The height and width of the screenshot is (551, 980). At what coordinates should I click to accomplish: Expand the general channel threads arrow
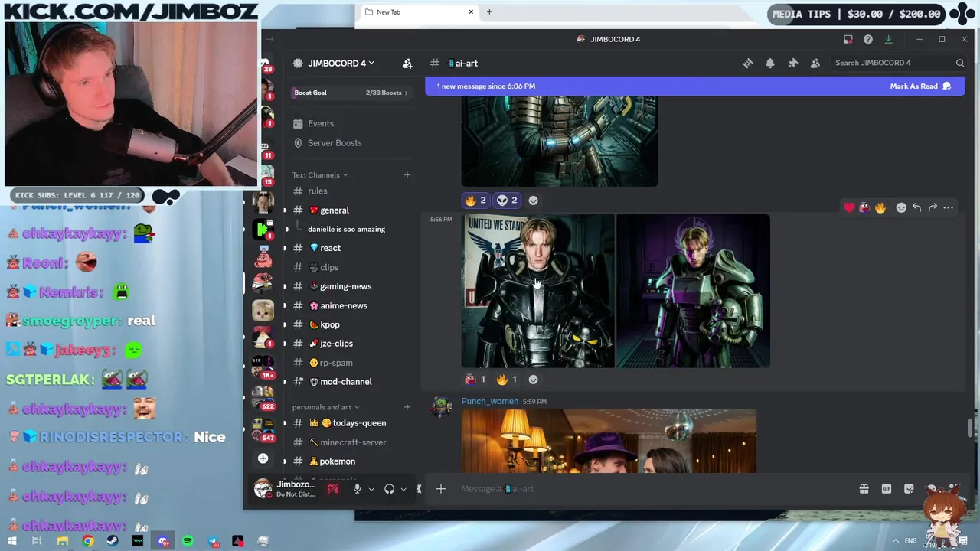285,210
